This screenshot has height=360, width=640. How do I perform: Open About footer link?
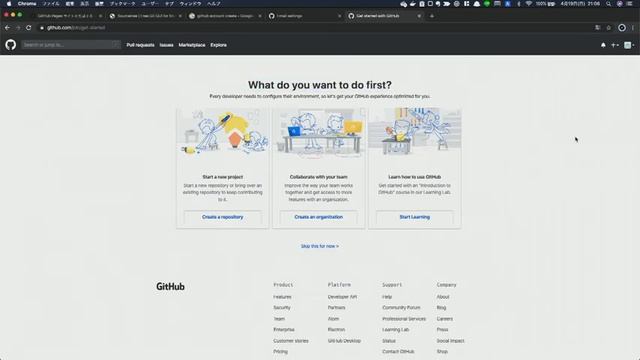click(443, 297)
